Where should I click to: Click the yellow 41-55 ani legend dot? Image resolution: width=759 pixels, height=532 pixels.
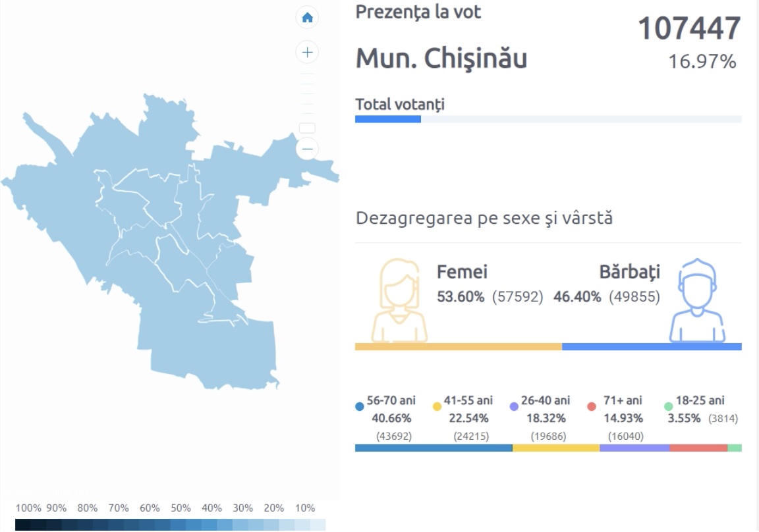(437, 407)
